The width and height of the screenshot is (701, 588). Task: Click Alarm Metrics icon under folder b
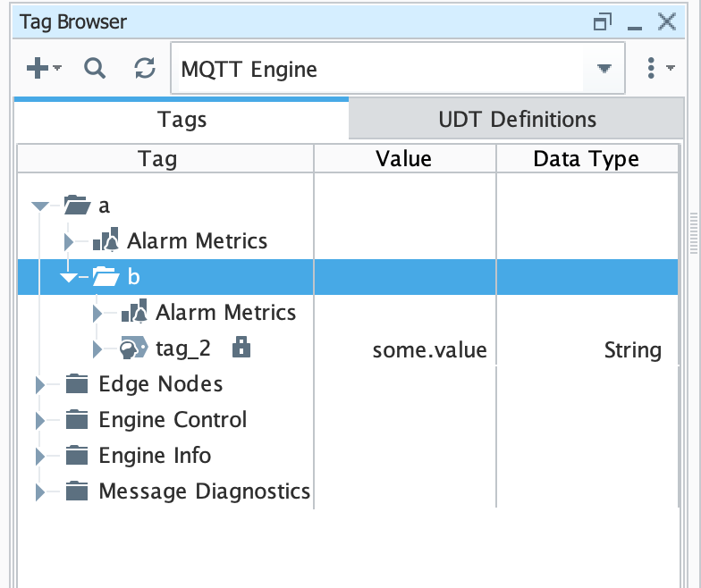(x=133, y=313)
